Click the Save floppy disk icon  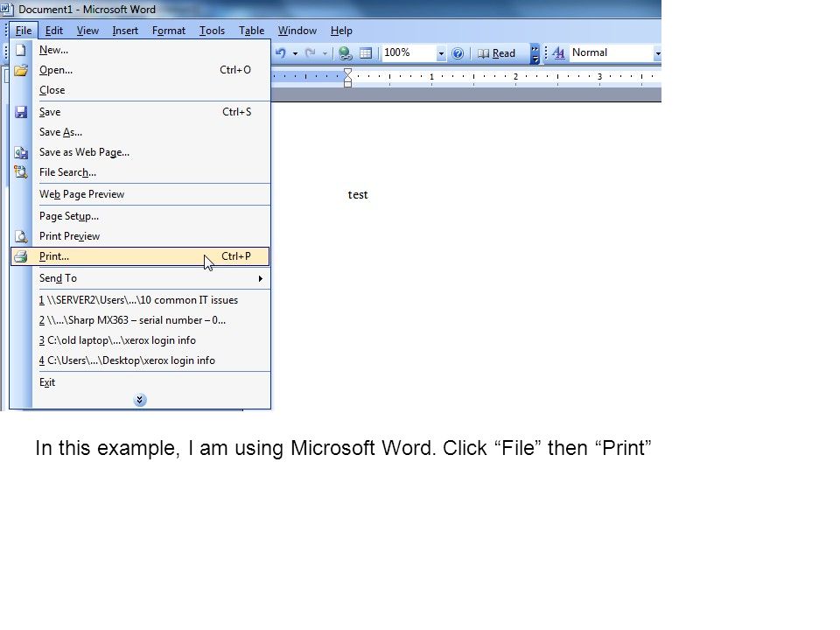21,112
